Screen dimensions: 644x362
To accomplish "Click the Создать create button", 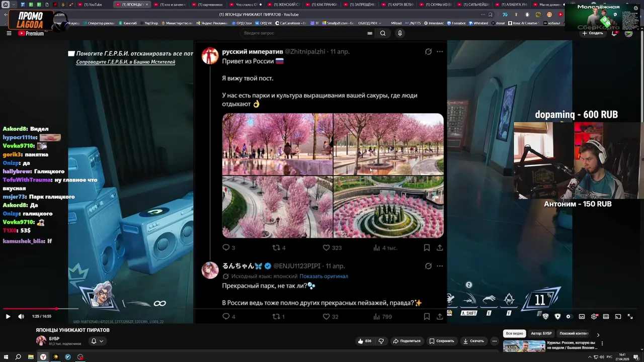I will click(x=593, y=33).
